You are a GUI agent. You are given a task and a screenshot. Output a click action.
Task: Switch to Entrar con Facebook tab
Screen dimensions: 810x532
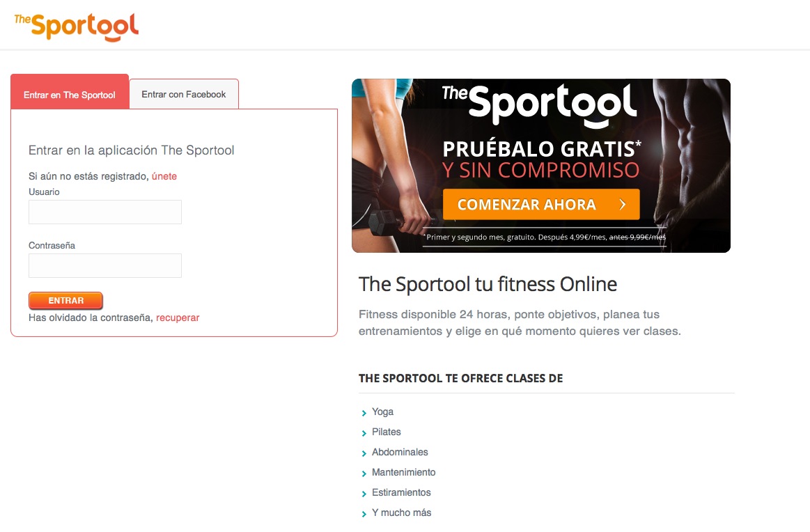[x=184, y=94]
